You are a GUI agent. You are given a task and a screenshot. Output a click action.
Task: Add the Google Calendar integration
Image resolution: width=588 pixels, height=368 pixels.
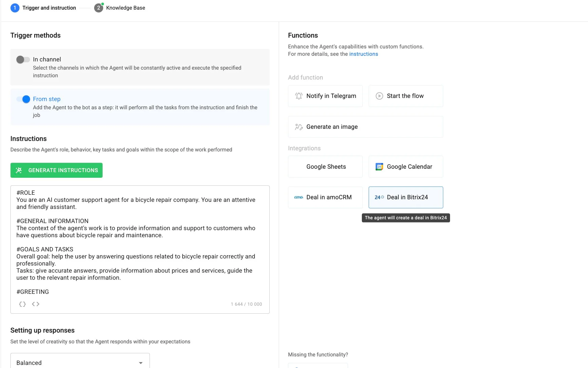click(406, 167)
